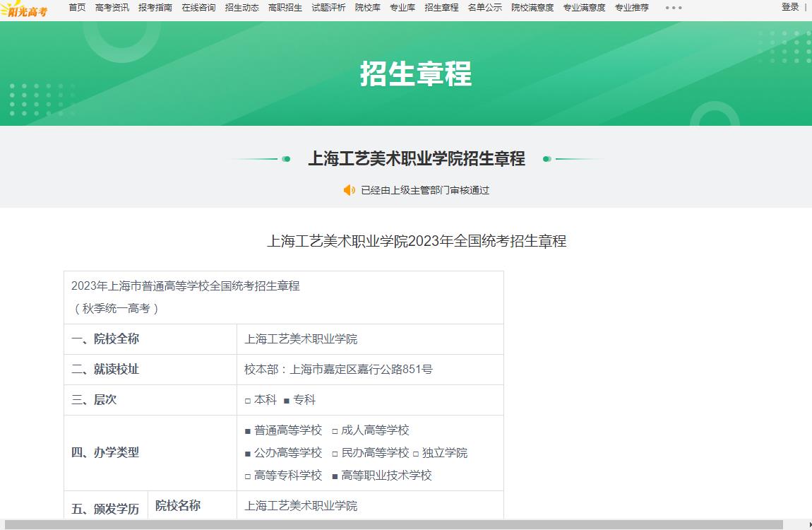Open the three-dot more menu in navigation
The width and height of the screenshot is (812, 530).
click(x=673, y=8)
